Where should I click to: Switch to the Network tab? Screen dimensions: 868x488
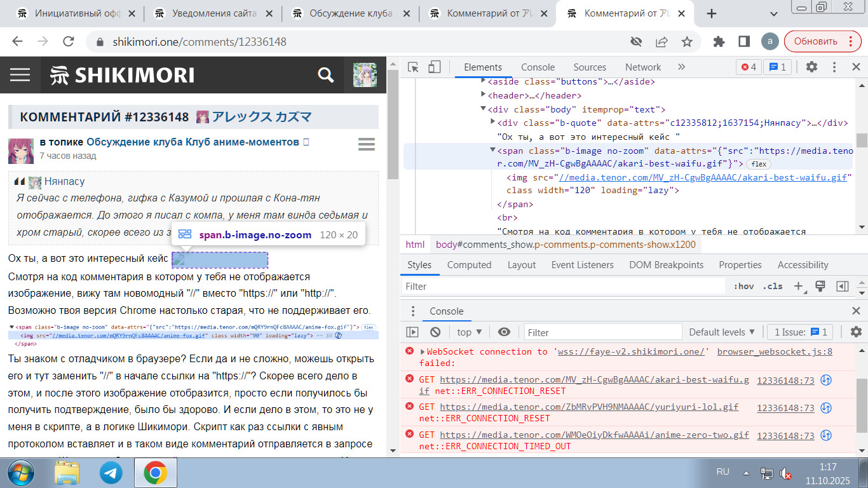coord(643,67)
